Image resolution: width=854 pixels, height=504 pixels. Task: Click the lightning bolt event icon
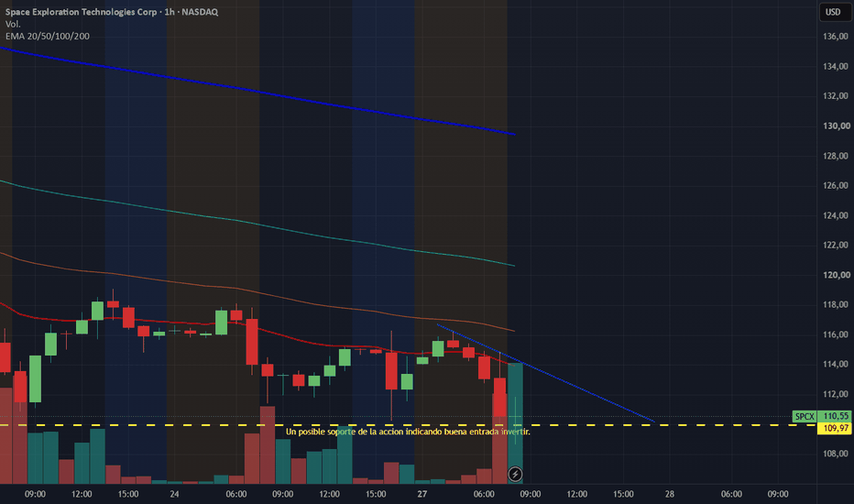[515, 474]
